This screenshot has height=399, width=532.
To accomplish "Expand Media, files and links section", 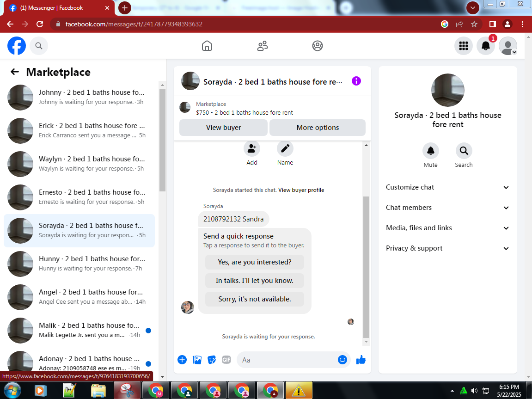I will 447,228.
